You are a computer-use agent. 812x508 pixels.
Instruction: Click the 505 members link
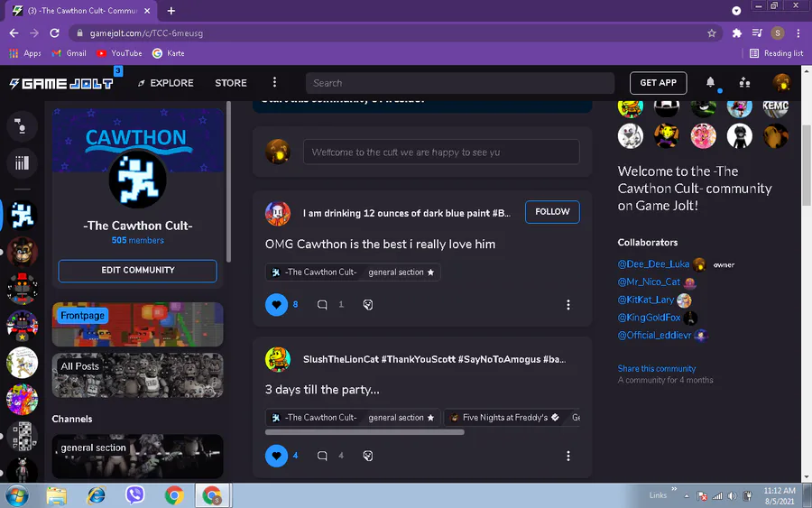[138, 240]
